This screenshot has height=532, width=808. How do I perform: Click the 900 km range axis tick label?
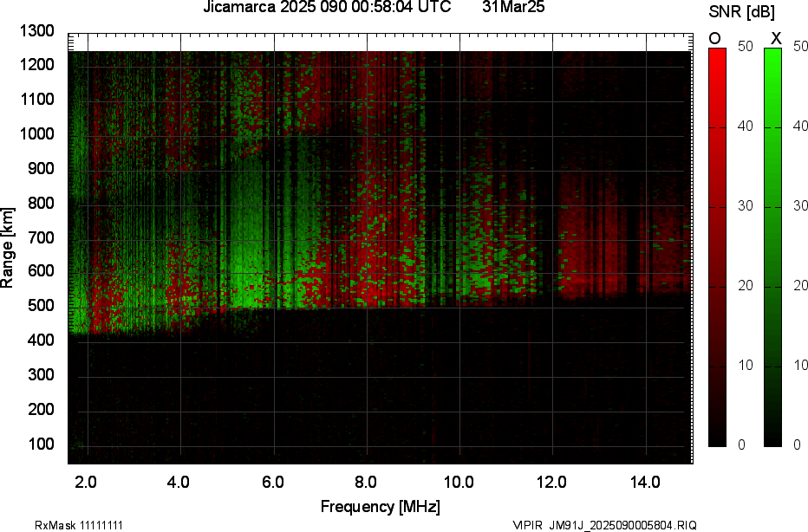point(40,169)
